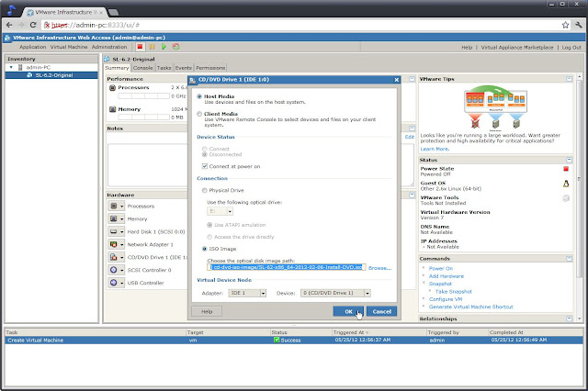Bookmark page with the star icon
This screenshot has height=391, width=588.
[566, 25]
